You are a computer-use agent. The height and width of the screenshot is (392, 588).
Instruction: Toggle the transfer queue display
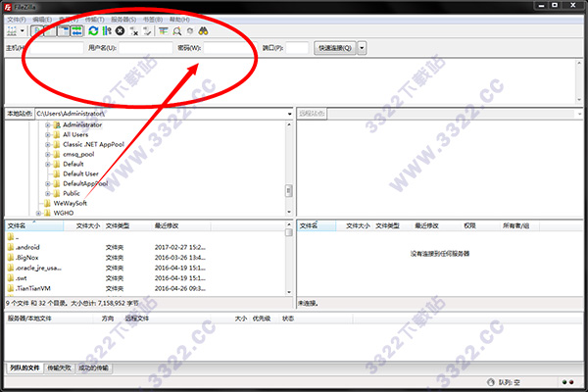(x=76, y=31)
